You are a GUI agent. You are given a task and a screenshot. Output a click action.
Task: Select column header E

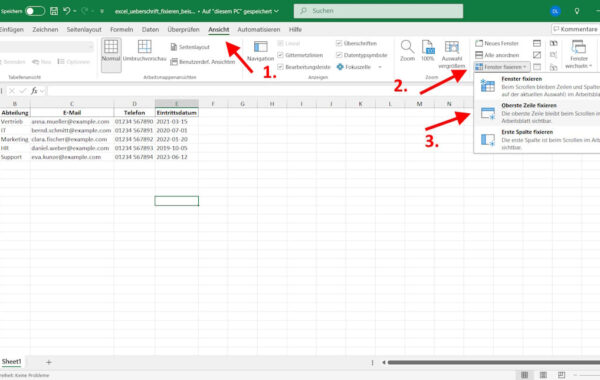[176, 104]
